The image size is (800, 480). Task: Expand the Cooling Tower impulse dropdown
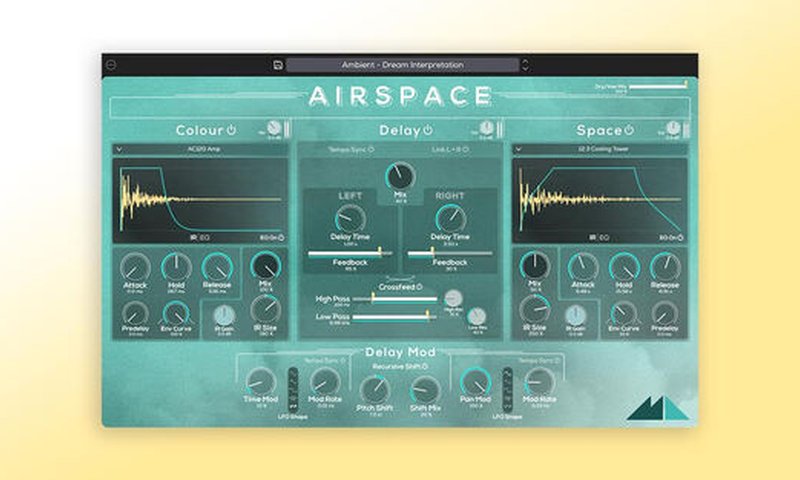pyautogui.click(x=518, y=149)
